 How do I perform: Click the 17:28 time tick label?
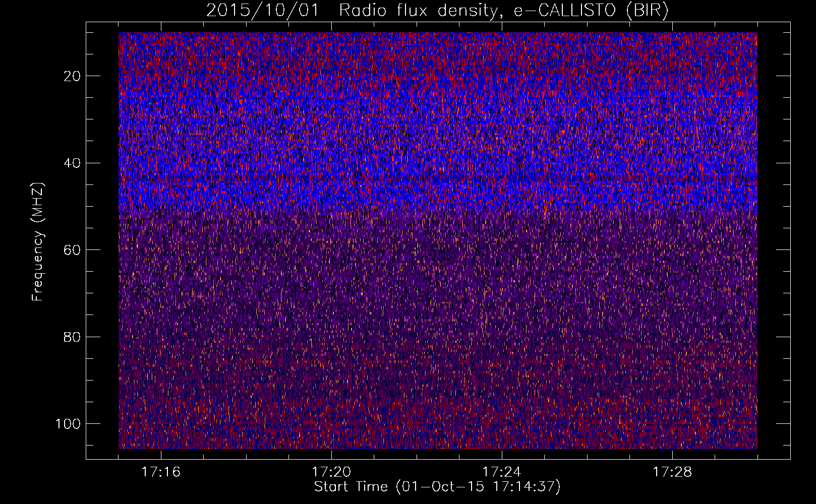point(672,472)
